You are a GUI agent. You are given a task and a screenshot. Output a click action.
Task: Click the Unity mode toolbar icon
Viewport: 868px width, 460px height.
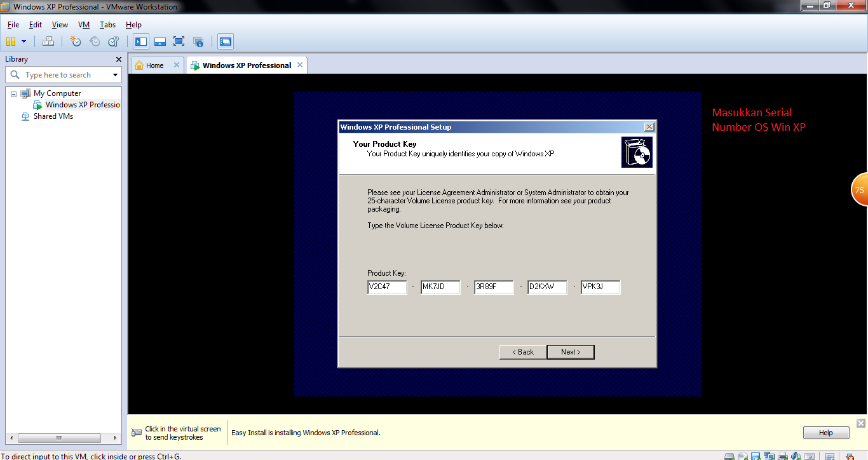tap(198, 41)
